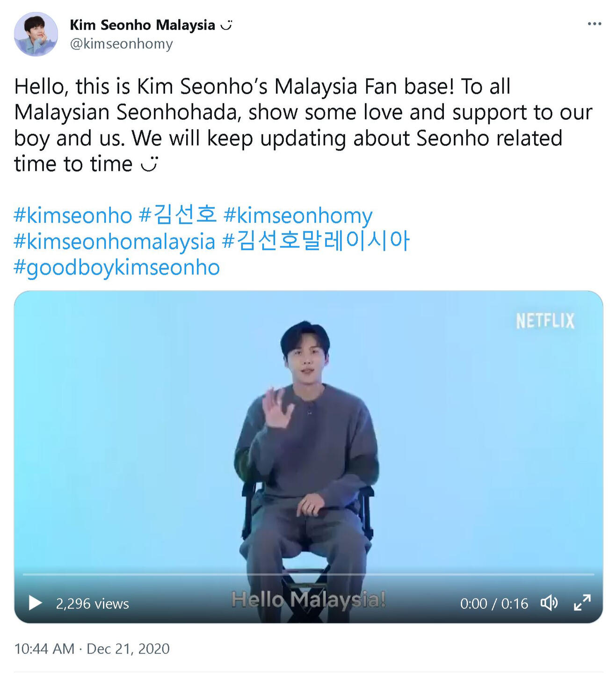Expand the video to fullscreen
Viewport: 616px width, 674px height.
coord(582,603)
